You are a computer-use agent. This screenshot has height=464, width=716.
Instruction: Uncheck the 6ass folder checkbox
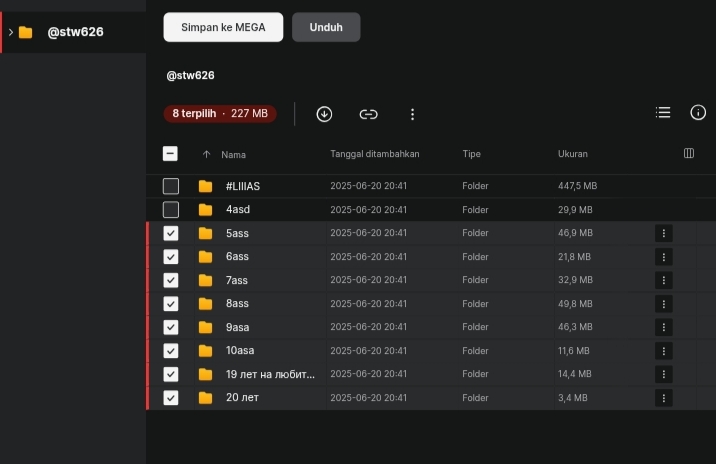coord(171,257)
